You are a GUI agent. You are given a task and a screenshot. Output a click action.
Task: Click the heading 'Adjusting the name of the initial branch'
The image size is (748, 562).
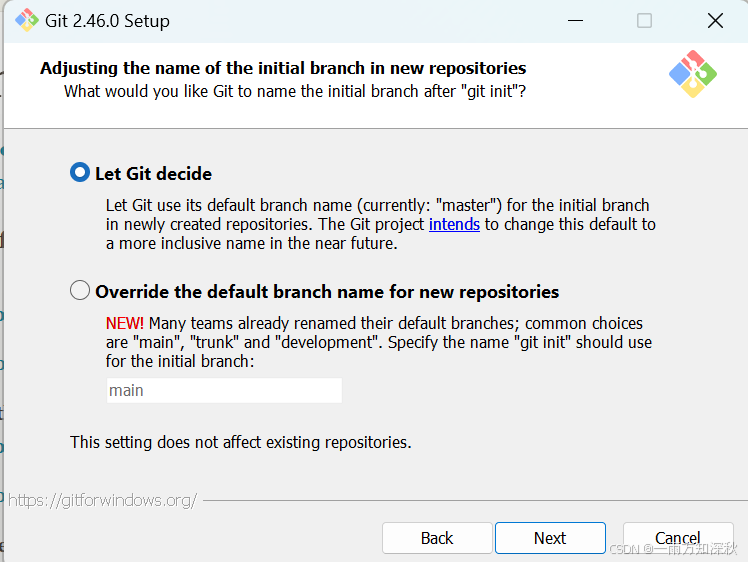pyautogui.click(x=283, y=68)
